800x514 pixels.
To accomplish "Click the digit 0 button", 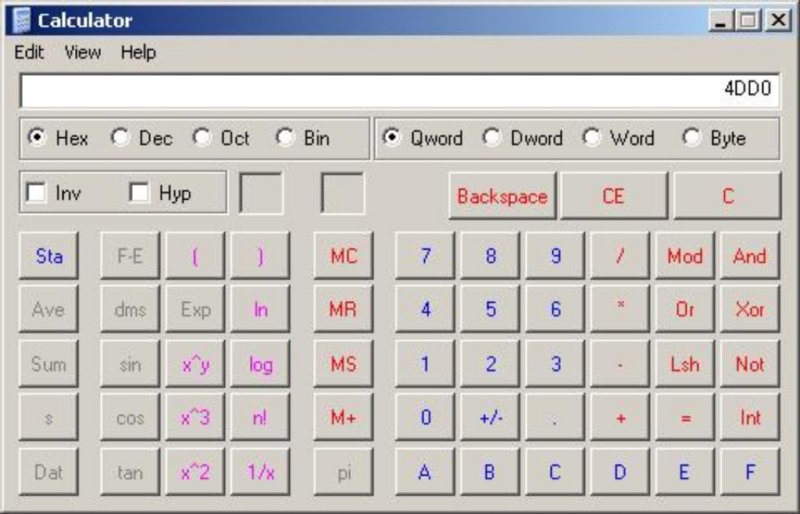I will click(x=425, y=418).
